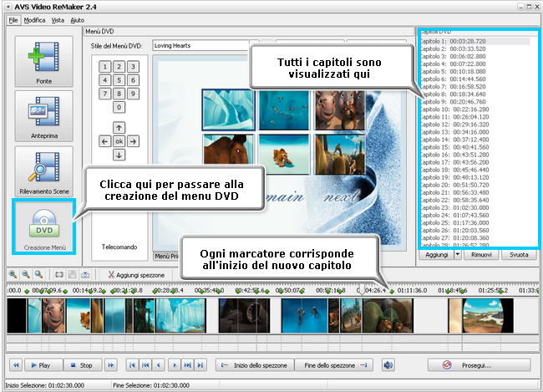
Task: Click the greyed split-tracks toolbar icon
Action: (x=72, y=275)
